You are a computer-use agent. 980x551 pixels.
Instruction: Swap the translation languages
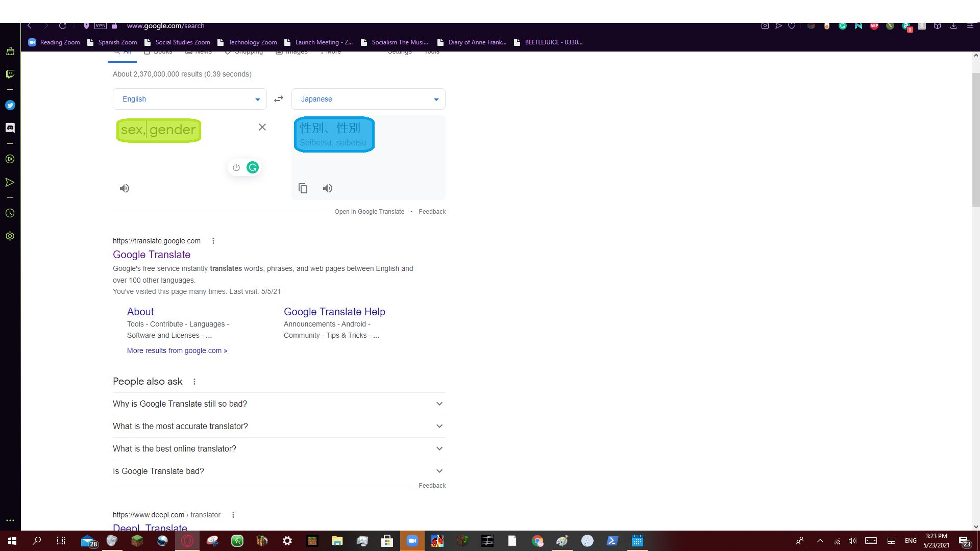tap(278, 99)
